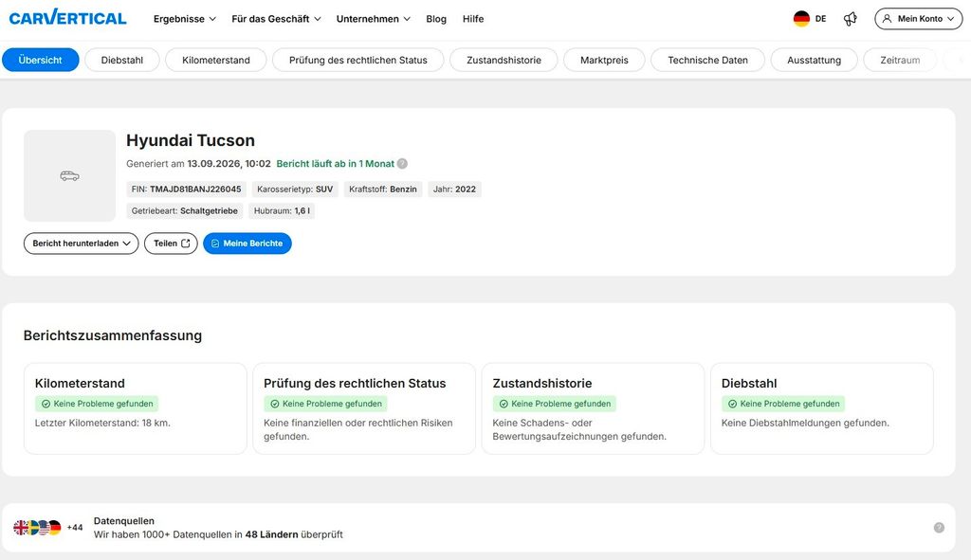The height and width of the screenshot is (560, 971).
Task: Click the car placeholder thumbnail image
Action: (69, 175)
